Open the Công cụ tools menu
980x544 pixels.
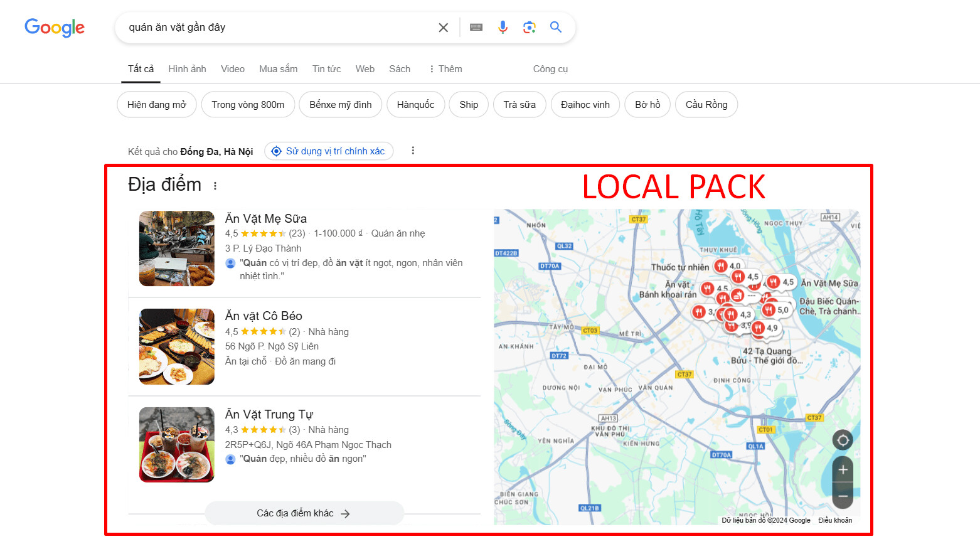pos(550,69)
